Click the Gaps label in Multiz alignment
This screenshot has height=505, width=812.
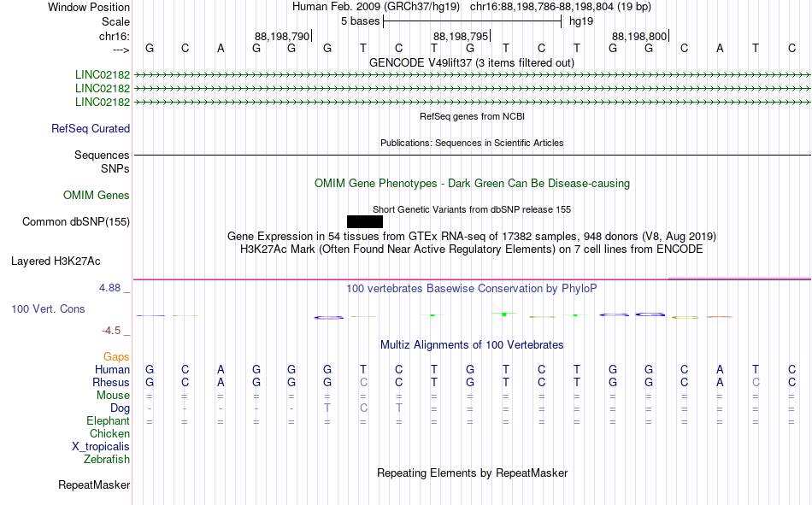[116, 357]
